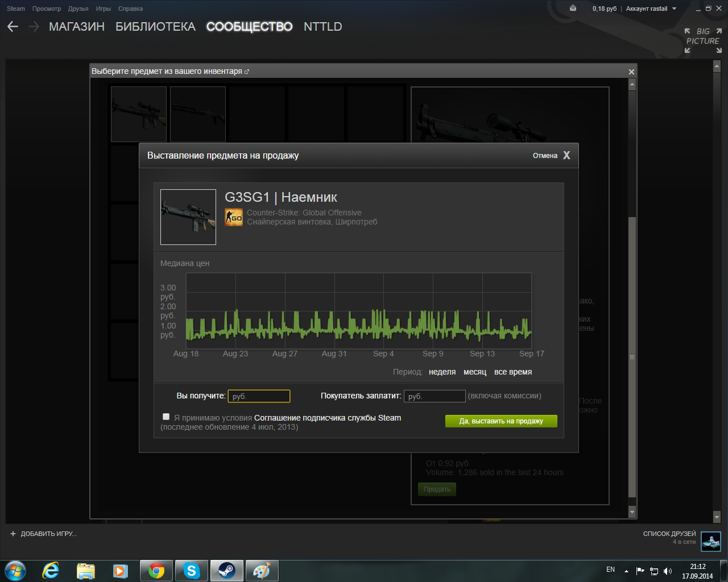Screen dimensions: 728x582
Task: Open the NTTLD profile tab
Action: (323, 27)
